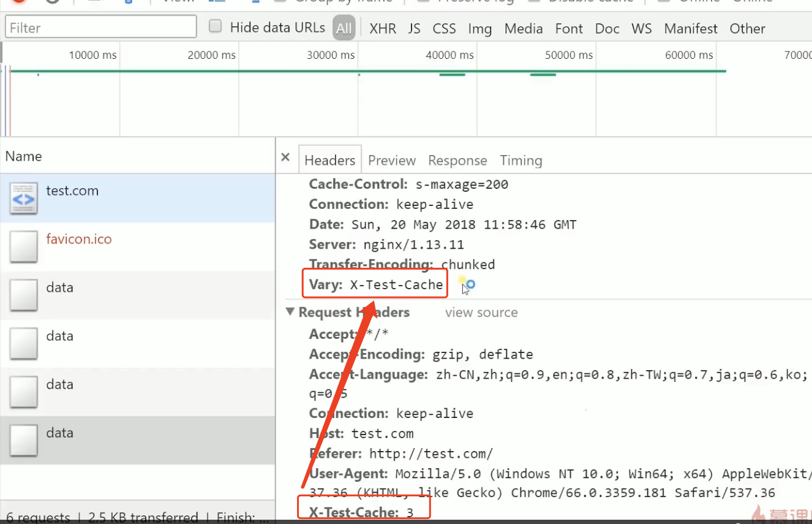812x524 pixels.
Task: Select the All request type filter
Action: pyautogui.click(x=344, y=28)
